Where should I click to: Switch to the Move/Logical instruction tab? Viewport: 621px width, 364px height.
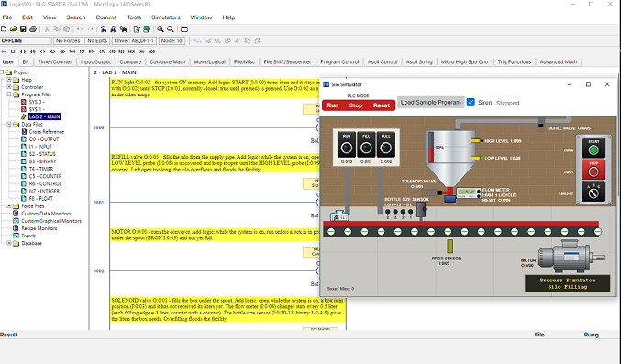point(209,61)
